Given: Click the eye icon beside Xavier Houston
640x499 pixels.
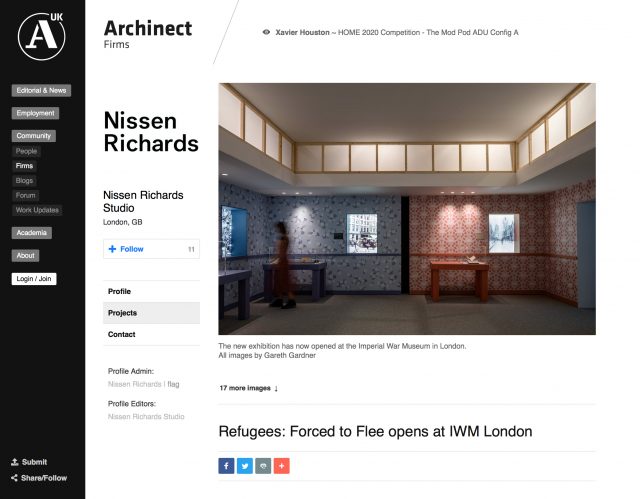Looking at the screenshot, I should tap(266, 32).
